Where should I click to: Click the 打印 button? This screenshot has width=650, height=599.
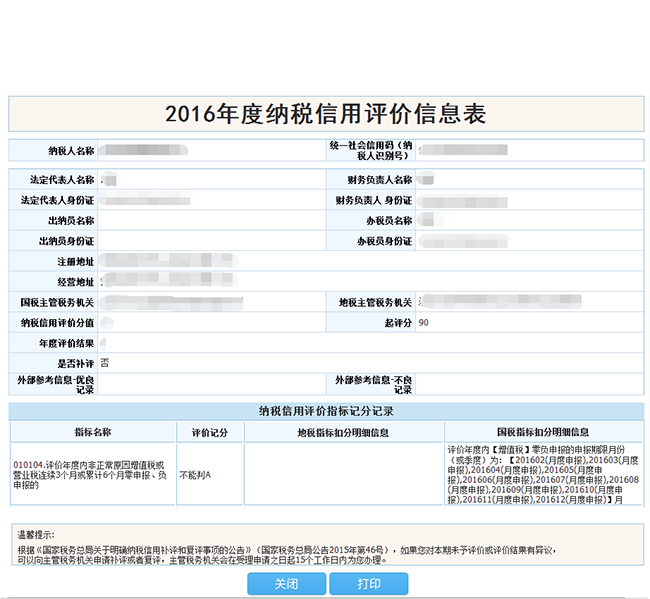tap(369, 584)
